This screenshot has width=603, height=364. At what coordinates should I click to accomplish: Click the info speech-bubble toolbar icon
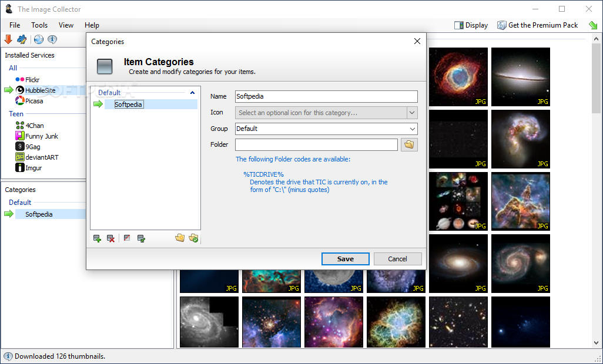(52, 39)
